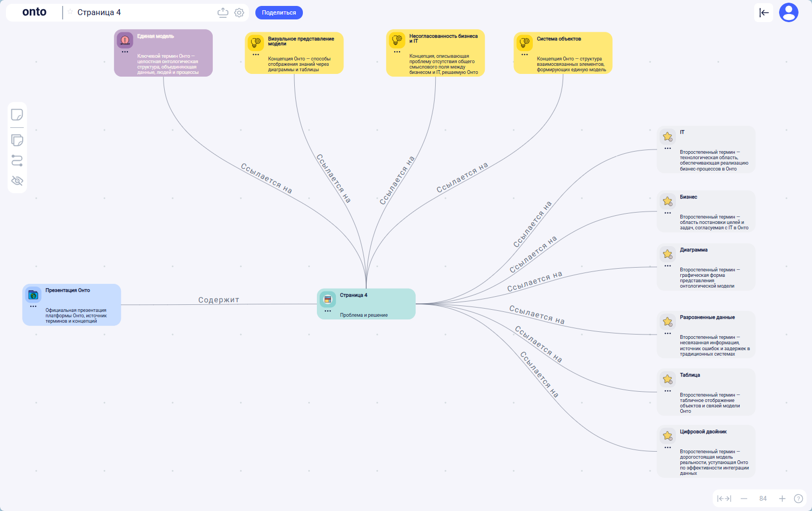Image resolution: width=812 pixels, height=511 pixels.
Task: Open three-dots menu on Несогласованность бизнеса card
Action: tap(397, 52)
